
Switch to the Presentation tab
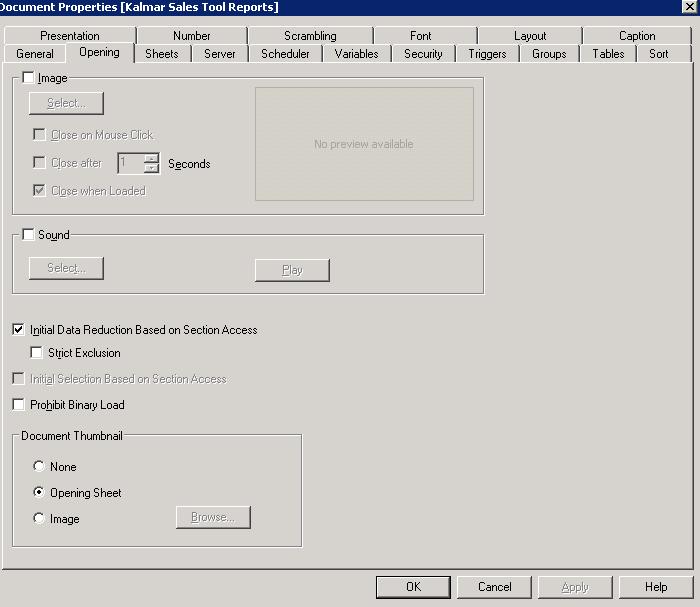pos(70,36)
